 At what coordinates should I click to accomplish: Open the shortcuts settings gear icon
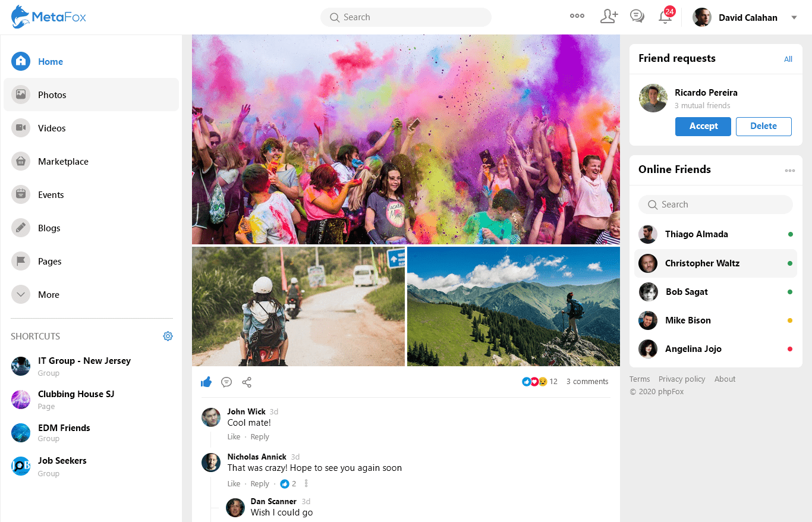point(168,337)
